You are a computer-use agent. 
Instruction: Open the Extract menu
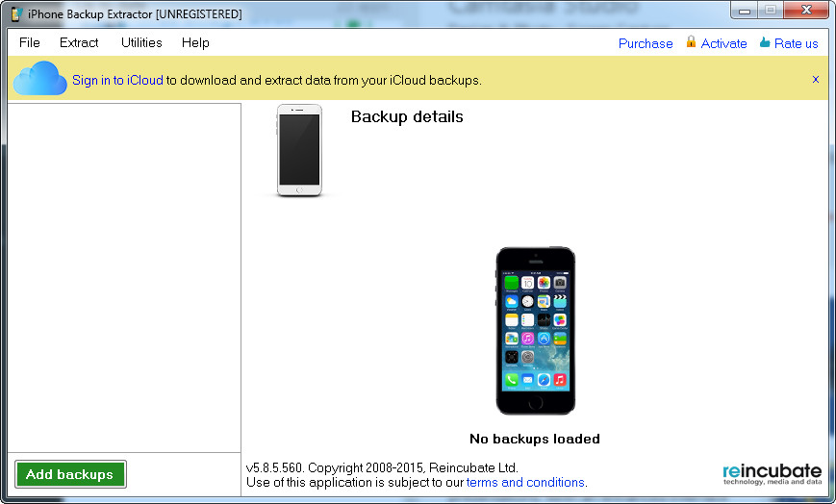point(79,42)
